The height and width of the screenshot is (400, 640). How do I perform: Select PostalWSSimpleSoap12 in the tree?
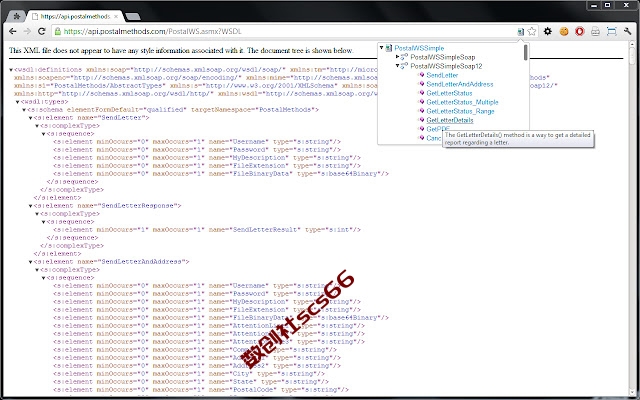coord(446,66)
